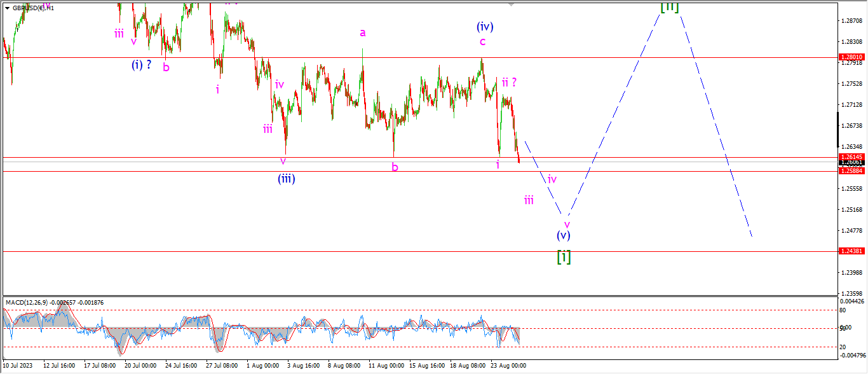Select the blue (v) wave label
The width and height of the screenshot is (868, 374).
[563, 235]
